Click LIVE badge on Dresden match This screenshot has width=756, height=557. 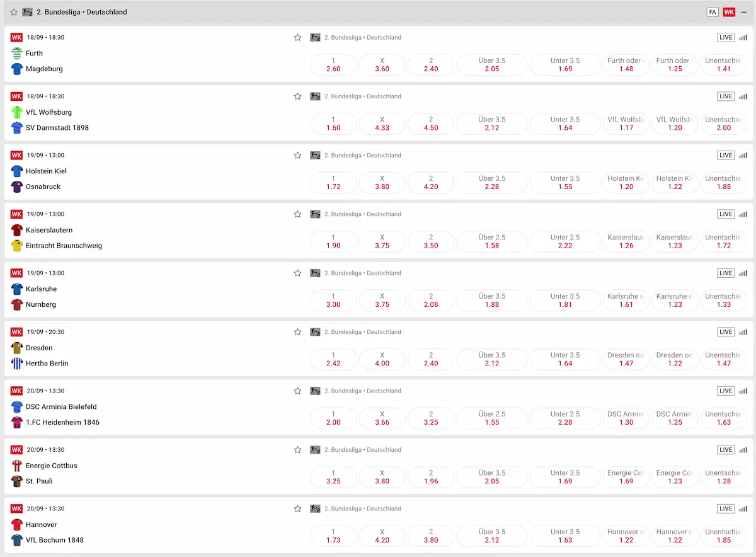[726, 332]
